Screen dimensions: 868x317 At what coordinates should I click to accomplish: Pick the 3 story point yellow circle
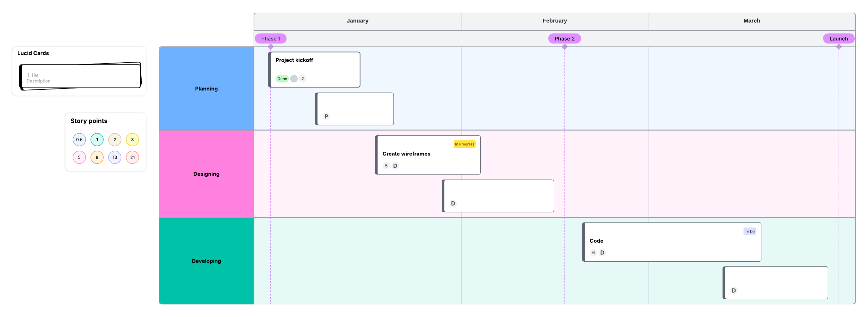[132, 139]
